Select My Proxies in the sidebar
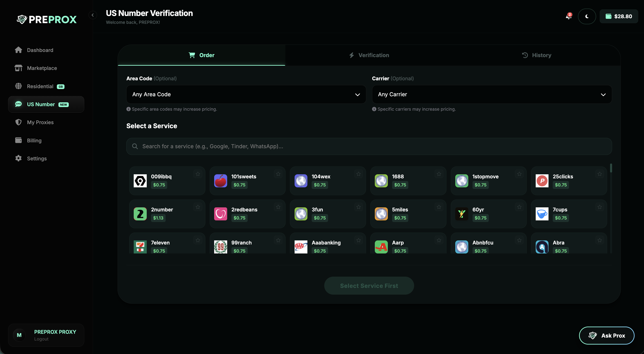Image resolution: width=644 pixels, height=354 pixels. [40, 122]
